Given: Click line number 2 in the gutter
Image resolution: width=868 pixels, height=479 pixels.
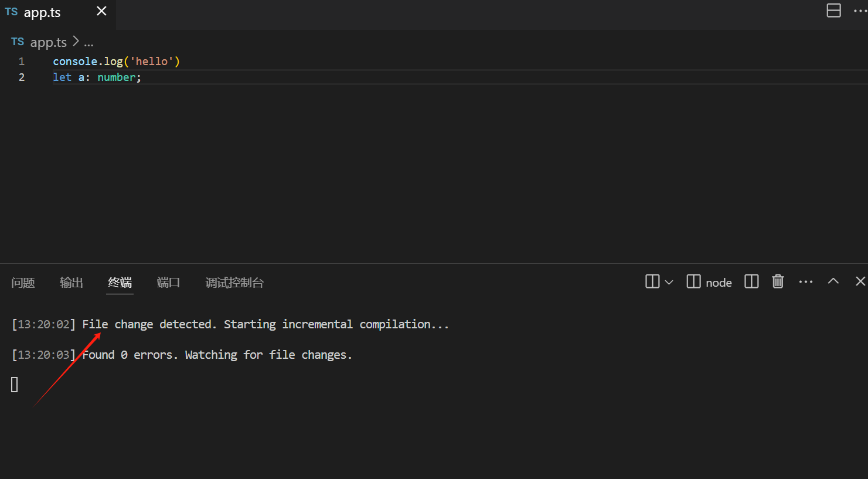Looking at the screenshot, I should pyautogui.click(x=22, y=77).
